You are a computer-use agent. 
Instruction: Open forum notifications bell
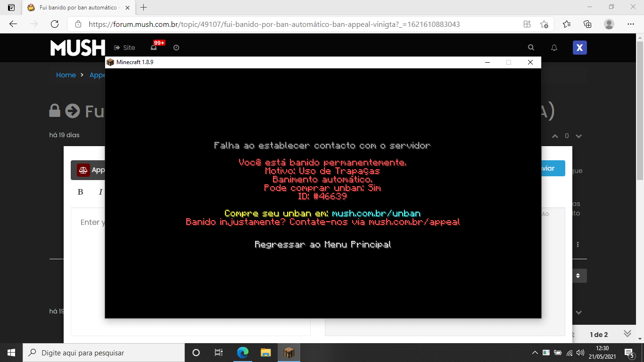[554, 48]
